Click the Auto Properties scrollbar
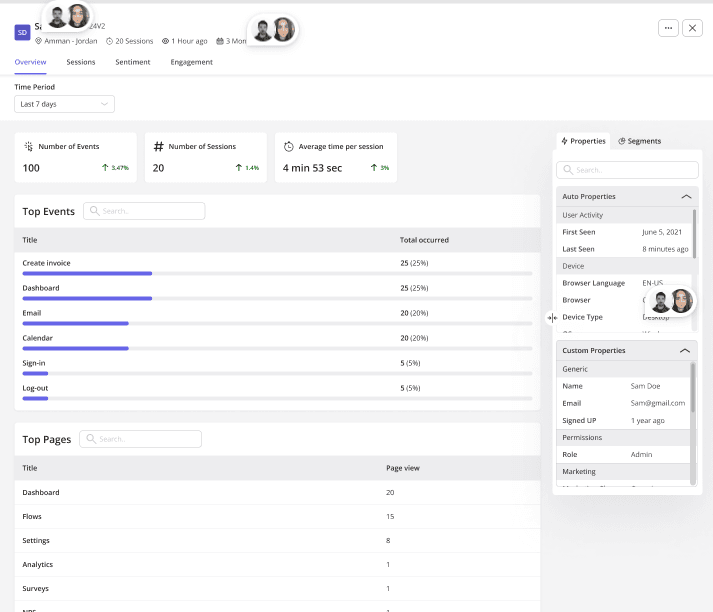Screen dimensions: 713x612 [694, 234]
